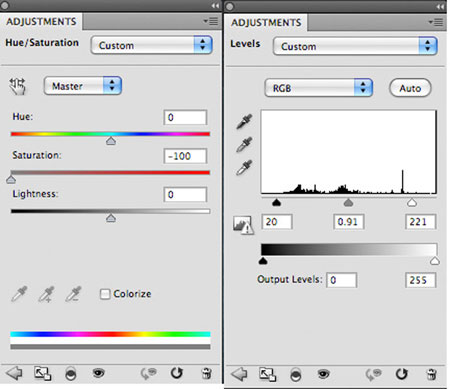Return to adjustment list in Levels panel
The height and width of the screenshot is (389, 450).
[x=239, y=374]
